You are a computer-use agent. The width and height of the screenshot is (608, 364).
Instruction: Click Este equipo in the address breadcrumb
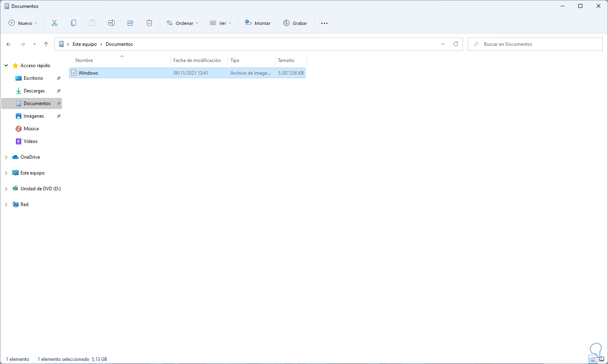tap(85, 44)
